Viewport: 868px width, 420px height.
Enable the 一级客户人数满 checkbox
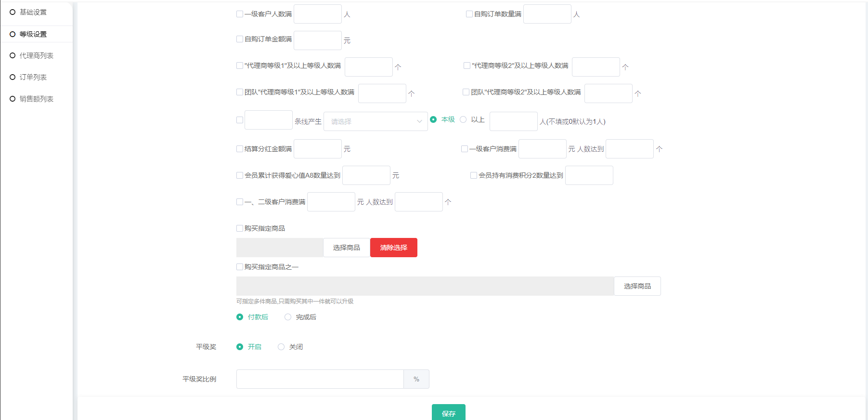tap(240, 14)
